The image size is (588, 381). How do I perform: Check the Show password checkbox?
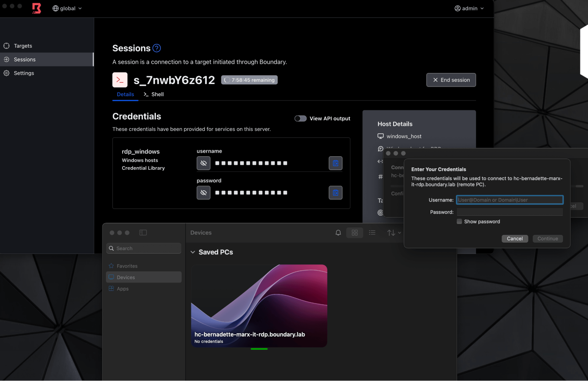(459, 222)
